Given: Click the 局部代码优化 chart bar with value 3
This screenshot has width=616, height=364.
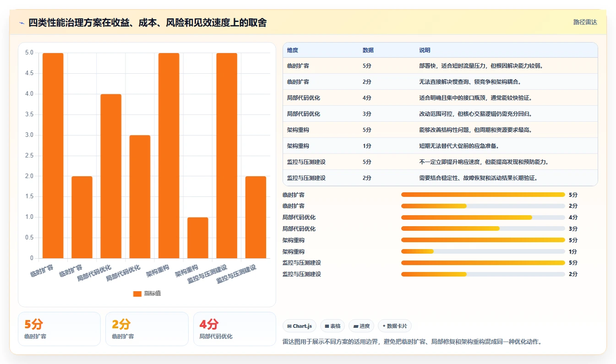Looking at the screenshot, I should [140, 197].
